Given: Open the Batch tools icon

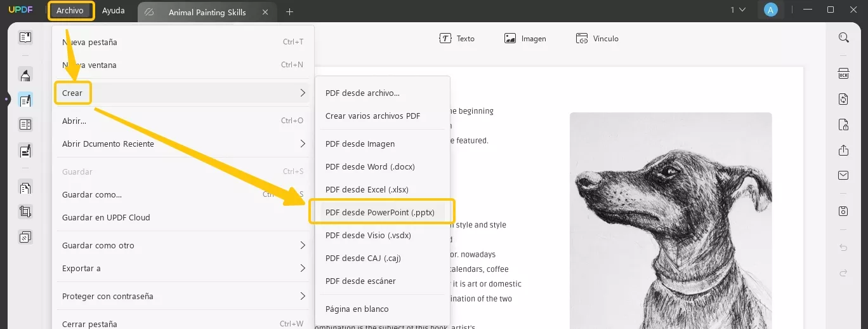Looking at the screenshot, I should pos(25,237).
